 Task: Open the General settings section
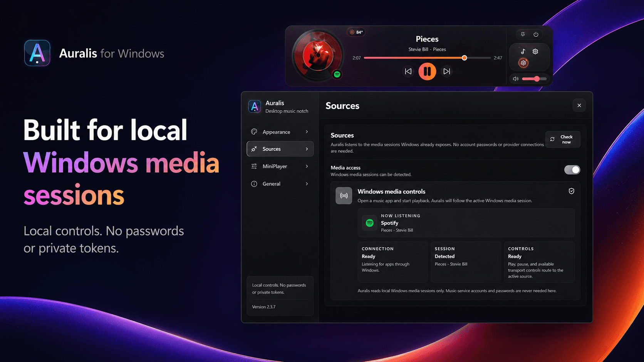coord(280,184)
